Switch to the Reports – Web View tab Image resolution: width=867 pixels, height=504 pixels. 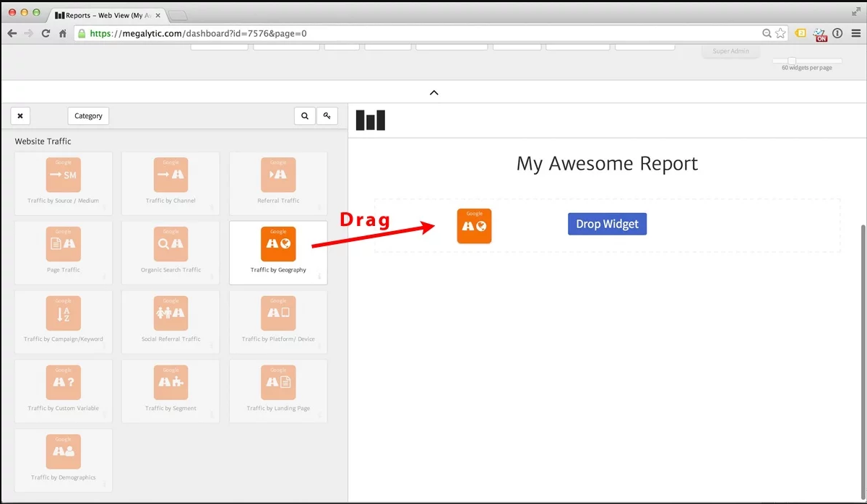click(x=107, y=14)
